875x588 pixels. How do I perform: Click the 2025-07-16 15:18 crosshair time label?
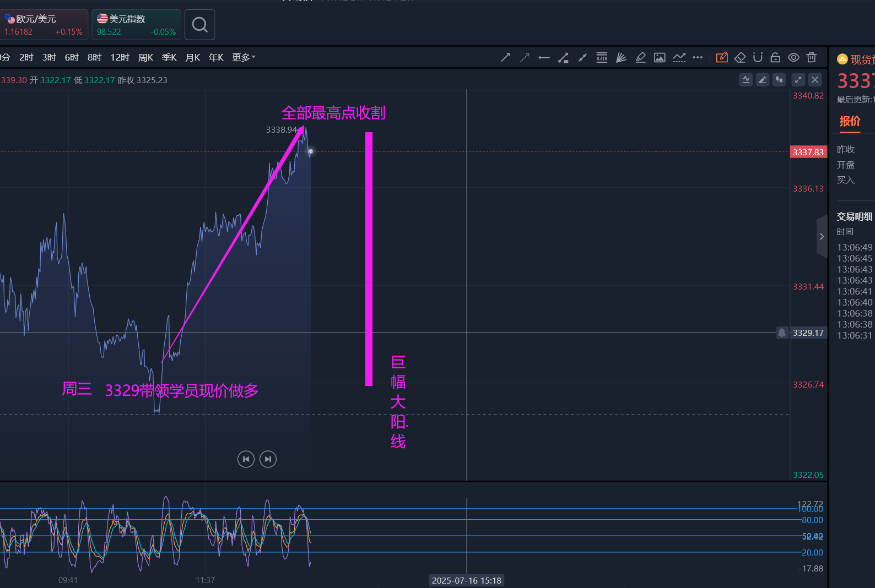coord(467,580)
